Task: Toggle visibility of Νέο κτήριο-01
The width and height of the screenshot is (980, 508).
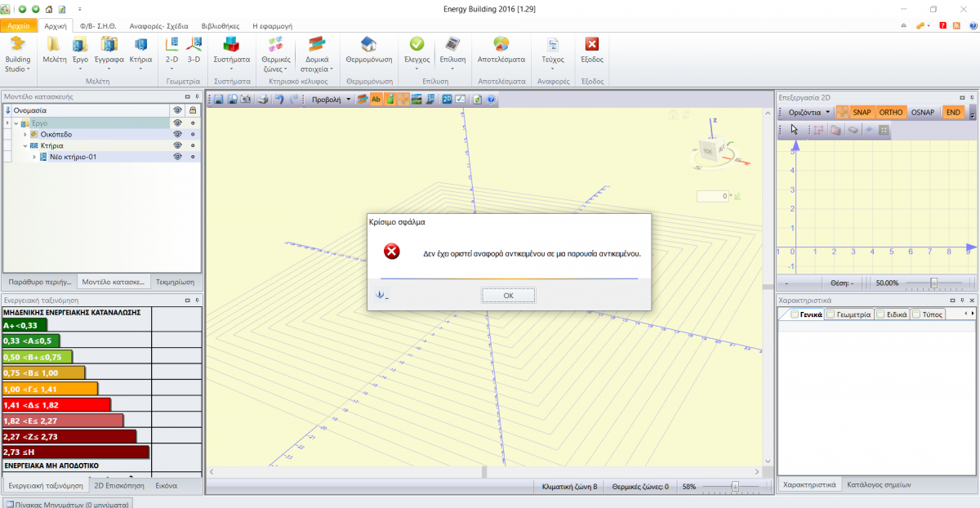Action: pos(176,157)
